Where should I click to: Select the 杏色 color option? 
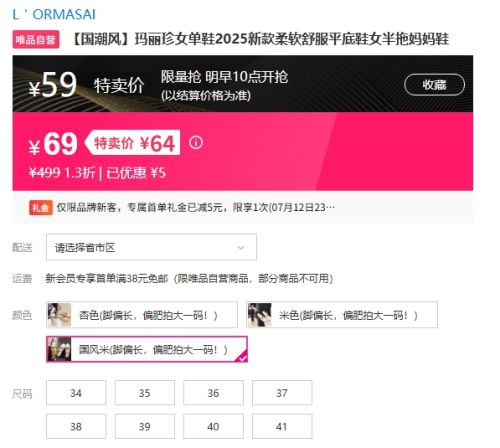[142, 315]
